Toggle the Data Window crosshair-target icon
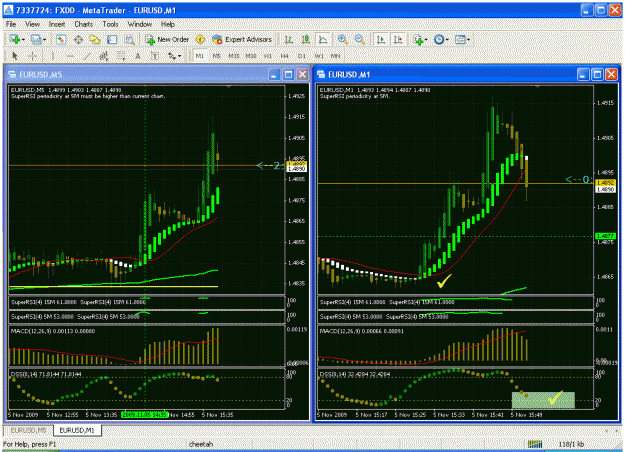The height and width of the screenshot is (452, 625). coord(78,39)
